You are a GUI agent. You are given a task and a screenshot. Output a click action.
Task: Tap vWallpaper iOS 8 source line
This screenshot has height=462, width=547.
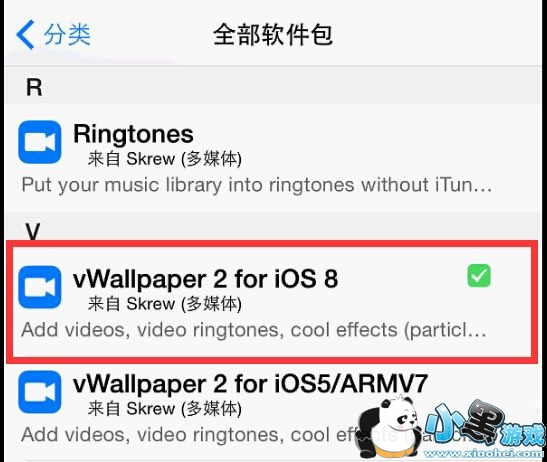pos(165,304)
